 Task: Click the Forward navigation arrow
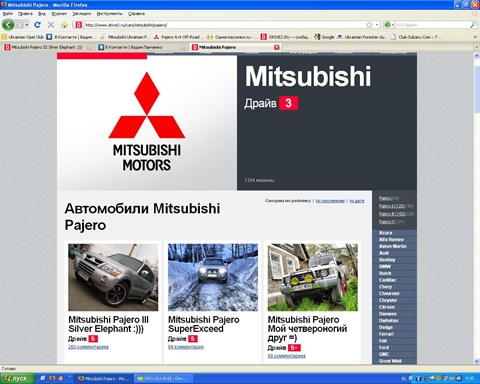coord(20,25)
